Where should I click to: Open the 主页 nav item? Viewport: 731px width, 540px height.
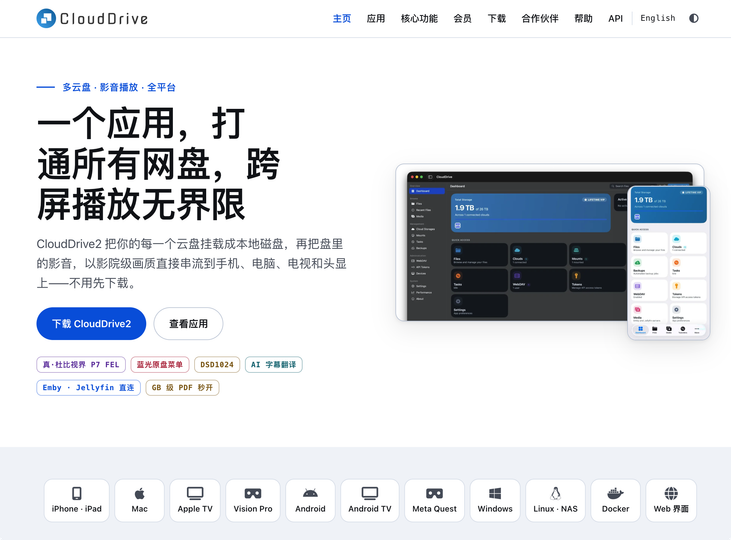click(x=342, y=19)
